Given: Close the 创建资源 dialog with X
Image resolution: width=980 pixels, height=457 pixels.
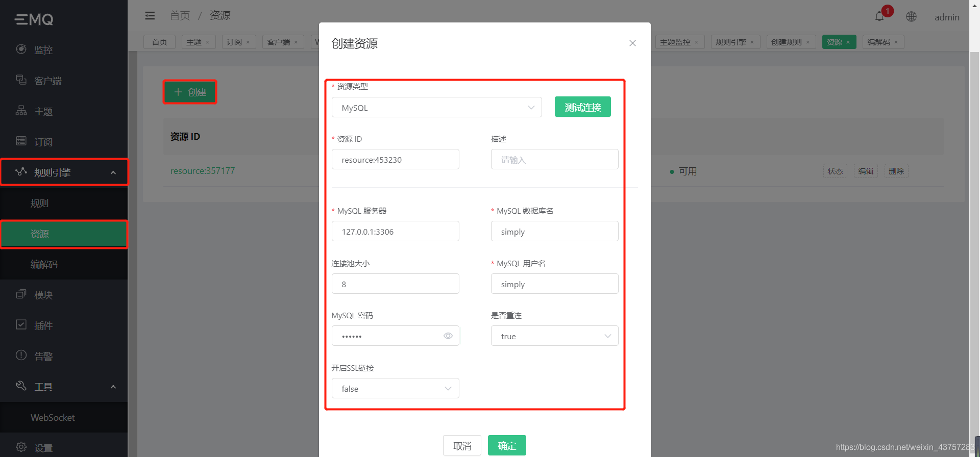Looking at the screenshot, I should pos(632,43).
